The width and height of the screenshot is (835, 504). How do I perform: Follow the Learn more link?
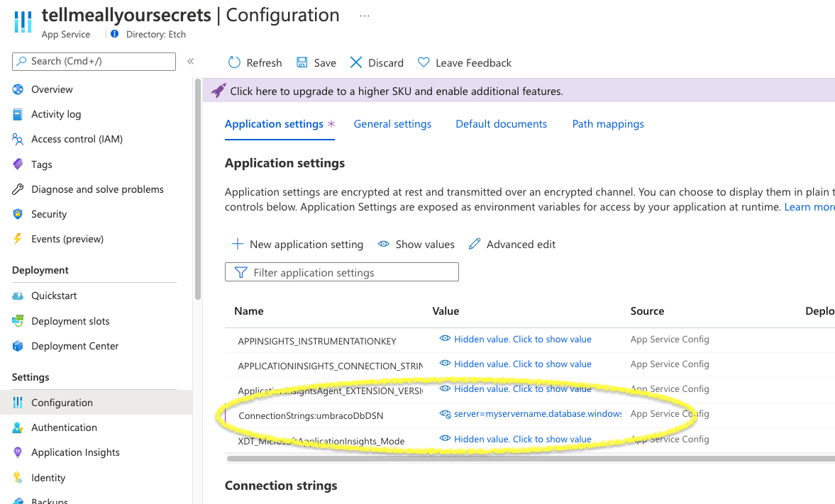coord(809,207)
